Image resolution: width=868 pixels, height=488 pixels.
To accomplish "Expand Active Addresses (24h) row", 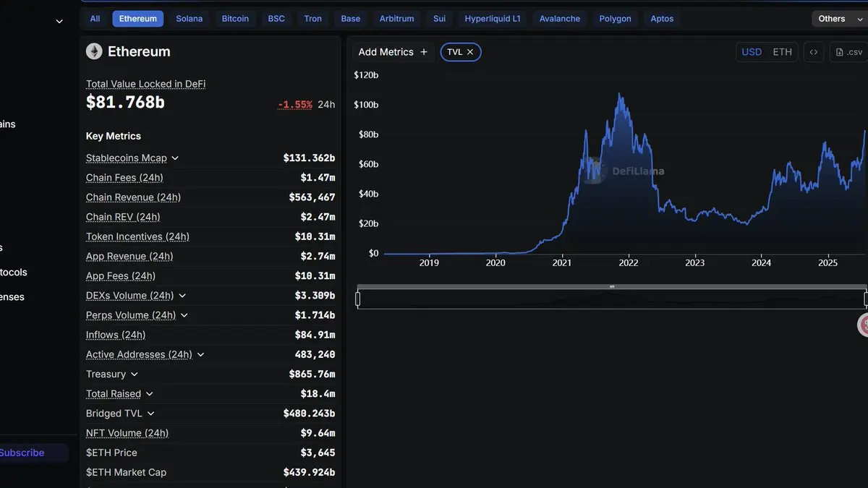I will [200, 355].
